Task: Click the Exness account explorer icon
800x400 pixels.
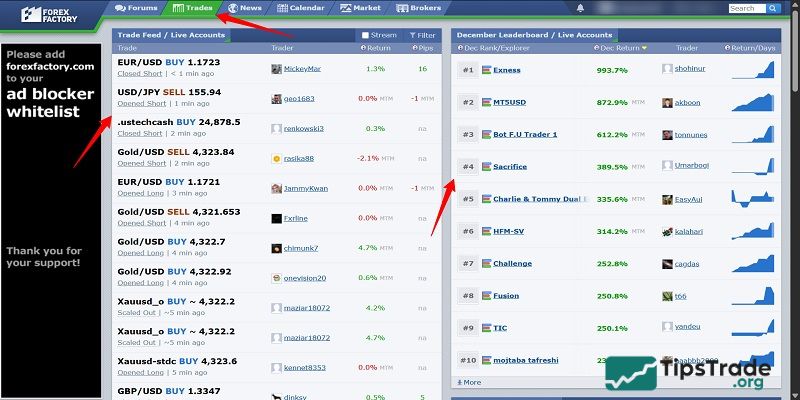Action: tap(486, 70)
